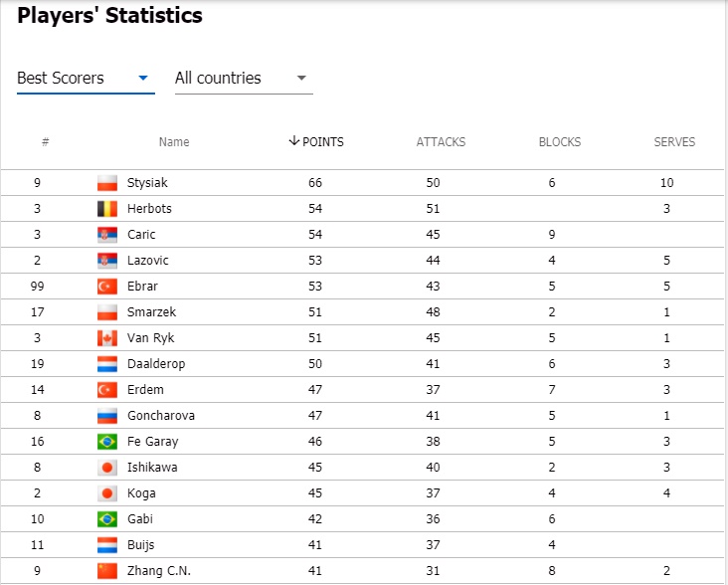
Task: Click the Poland flag next to Stysiak
Action: point(107,183)
